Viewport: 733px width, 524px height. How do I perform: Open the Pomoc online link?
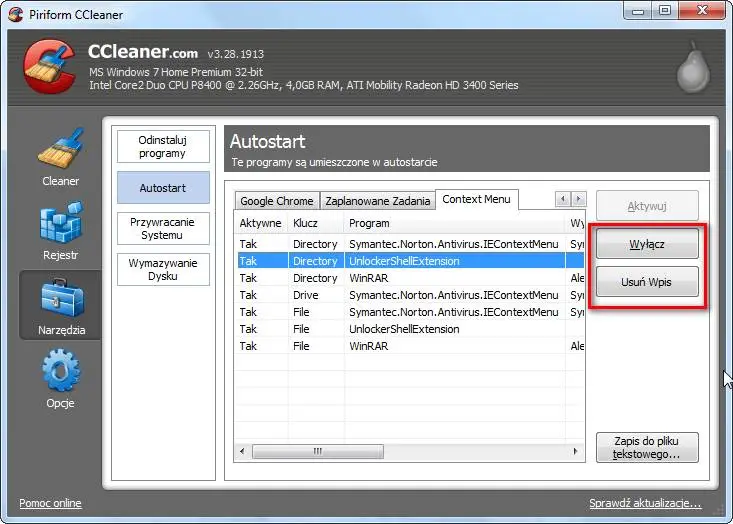pyautogui.click(x=50, y=503)
